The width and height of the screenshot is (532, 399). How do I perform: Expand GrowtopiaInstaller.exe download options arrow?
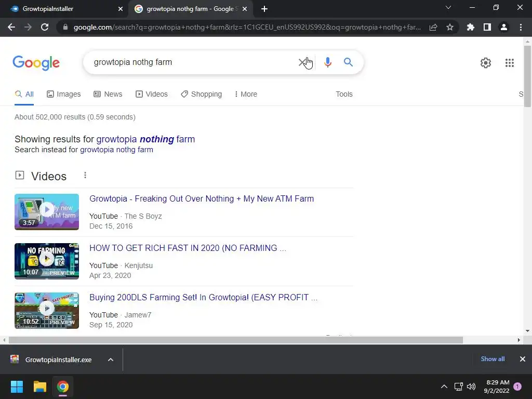[x=111, y=360]
